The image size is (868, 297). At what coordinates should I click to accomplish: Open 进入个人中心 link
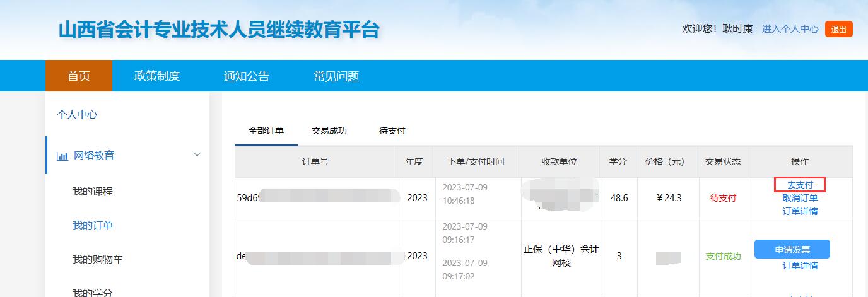[790, 29]
